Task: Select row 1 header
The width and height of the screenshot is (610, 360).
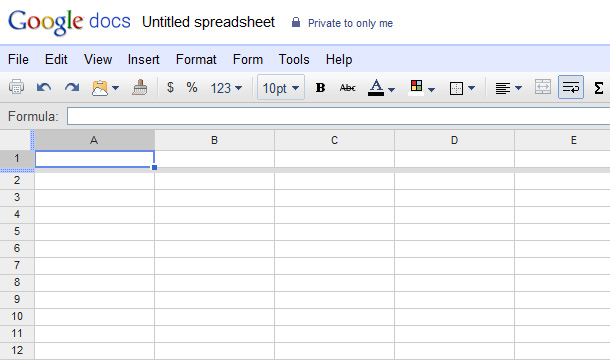Action: pyautogui.click(x=17, y=159)
